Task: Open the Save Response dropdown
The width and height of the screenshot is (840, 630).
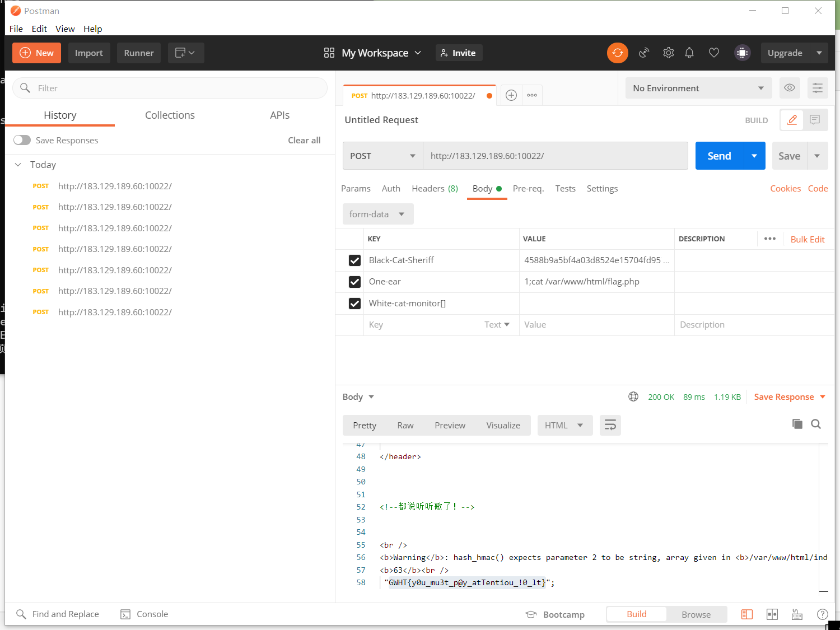Action: click(x=790, y=396)
